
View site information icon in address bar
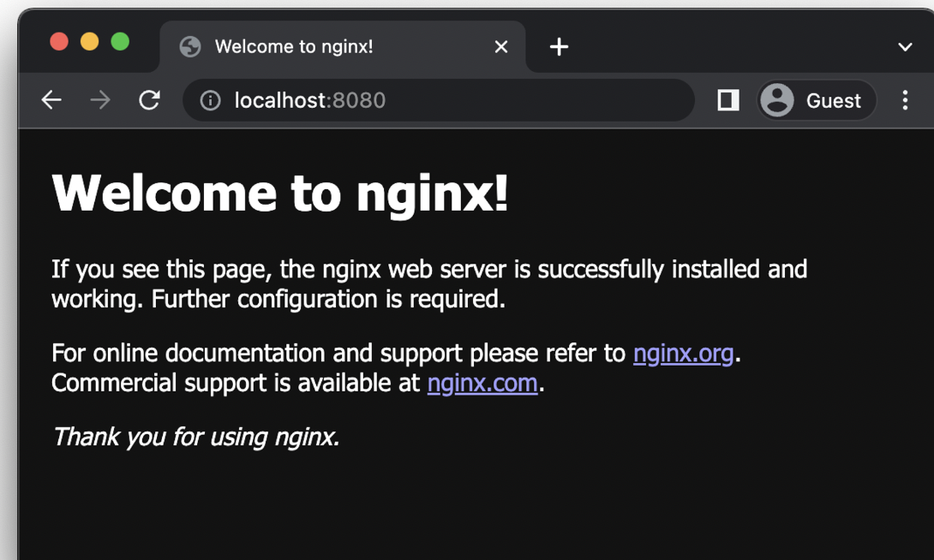click(210, 100)
